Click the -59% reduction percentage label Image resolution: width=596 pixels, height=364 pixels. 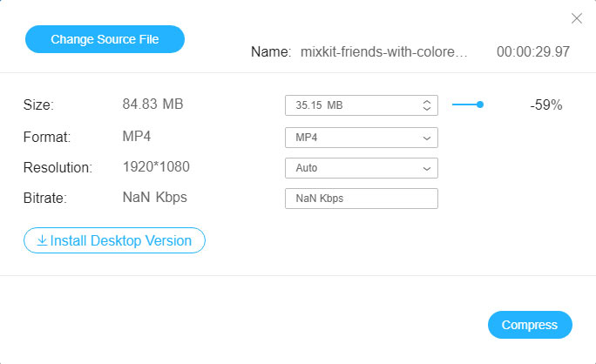click(545, 105)
